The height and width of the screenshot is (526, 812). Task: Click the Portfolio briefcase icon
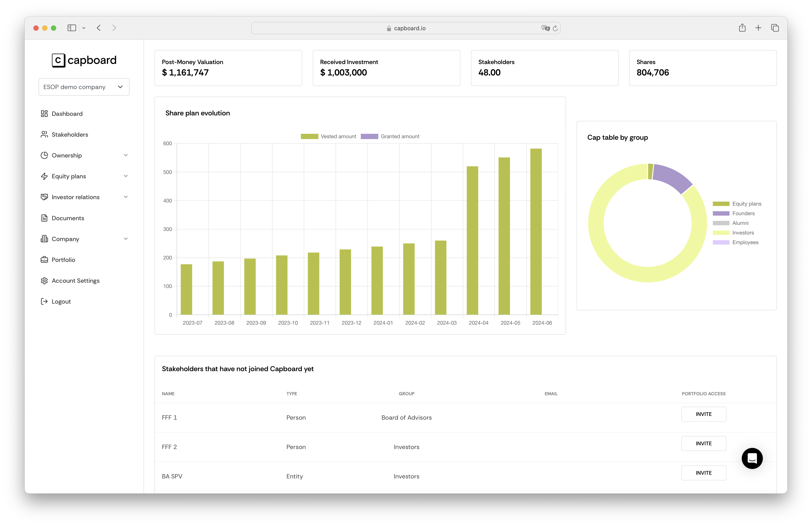pyautogui.click(x=44, y=259)
